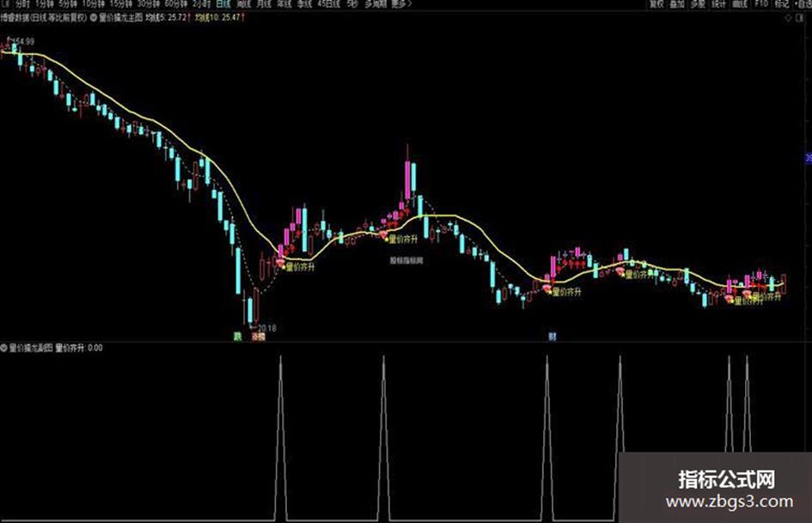Toggle the 量价擒龙副图 indicator circle icon
812x523 pixels.
3,348
